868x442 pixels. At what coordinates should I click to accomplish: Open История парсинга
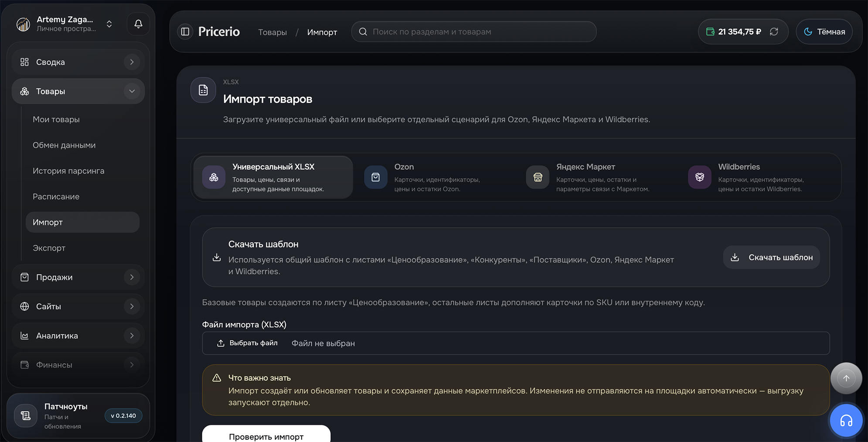pyautogui.click(x=82, y=171)
